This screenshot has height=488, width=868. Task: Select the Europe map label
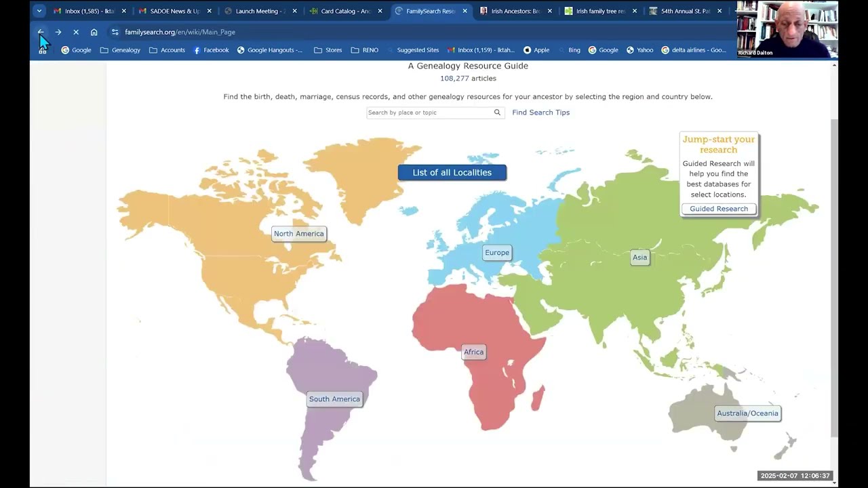pos(497,252)
